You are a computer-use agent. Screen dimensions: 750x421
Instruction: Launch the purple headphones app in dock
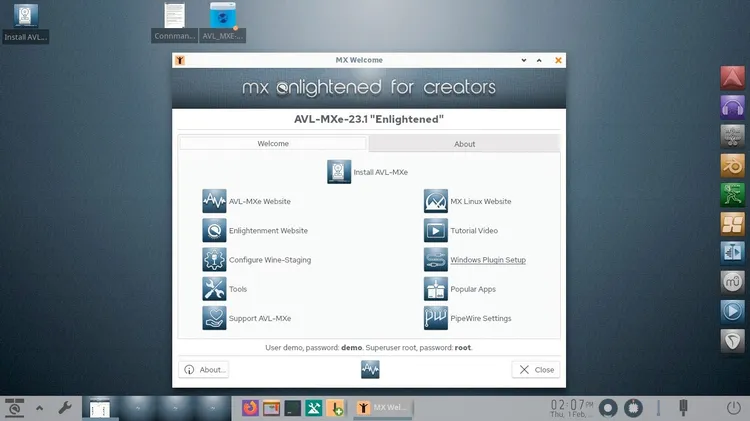tap(732, 107)
